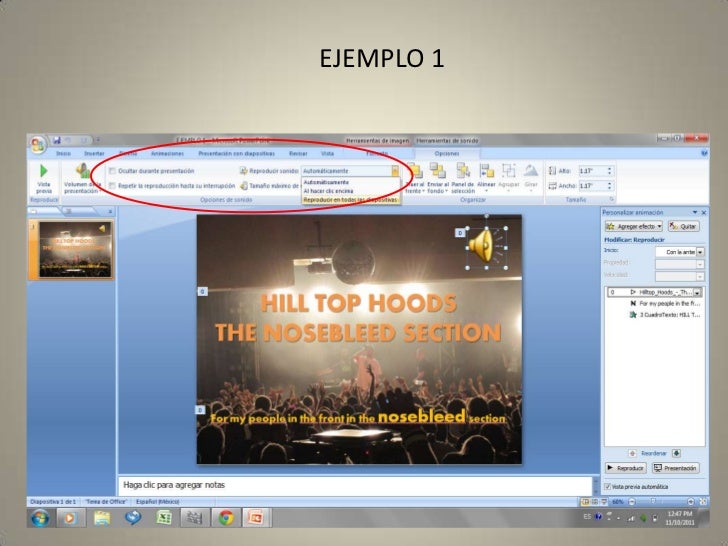Switch to slide sorter view icon
Screen dimensions: 728x546
595,502
